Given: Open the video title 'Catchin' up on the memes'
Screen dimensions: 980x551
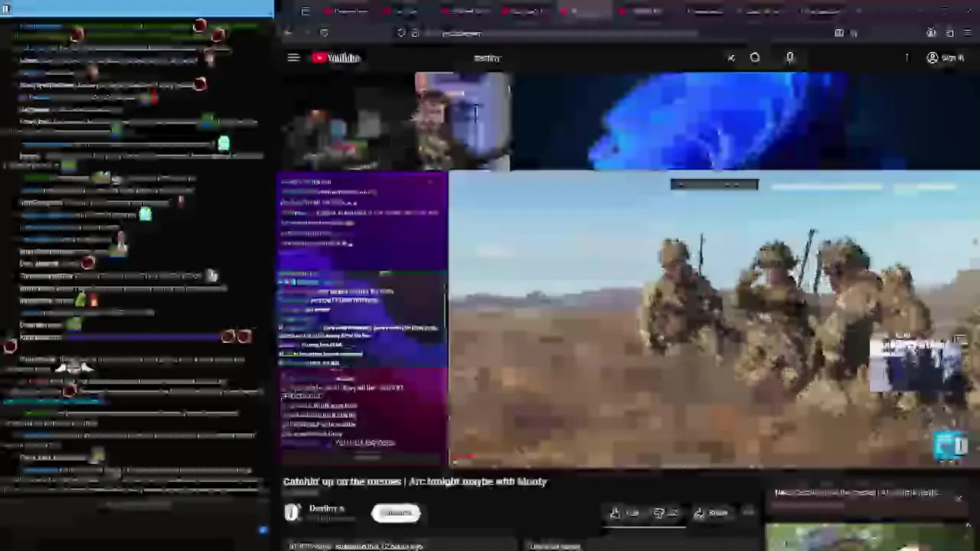Looking at the screenshot, I should click(x=415, y=481).
